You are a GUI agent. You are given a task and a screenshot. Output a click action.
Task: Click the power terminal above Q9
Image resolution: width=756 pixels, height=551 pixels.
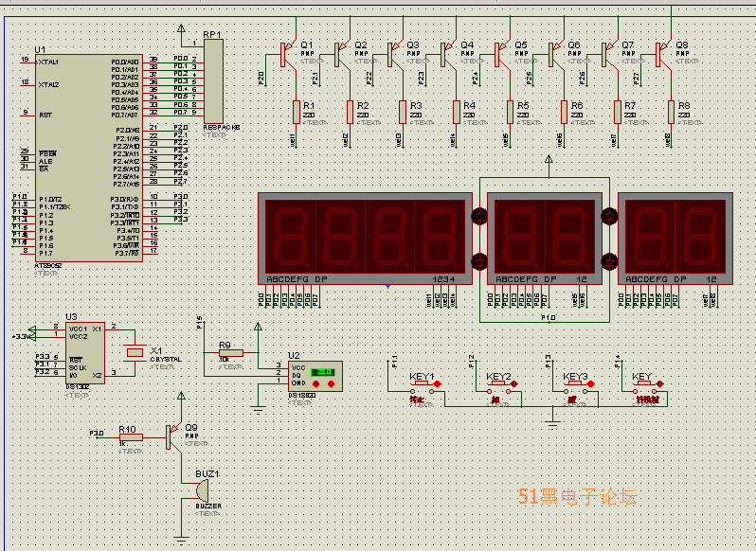[181, 396]
